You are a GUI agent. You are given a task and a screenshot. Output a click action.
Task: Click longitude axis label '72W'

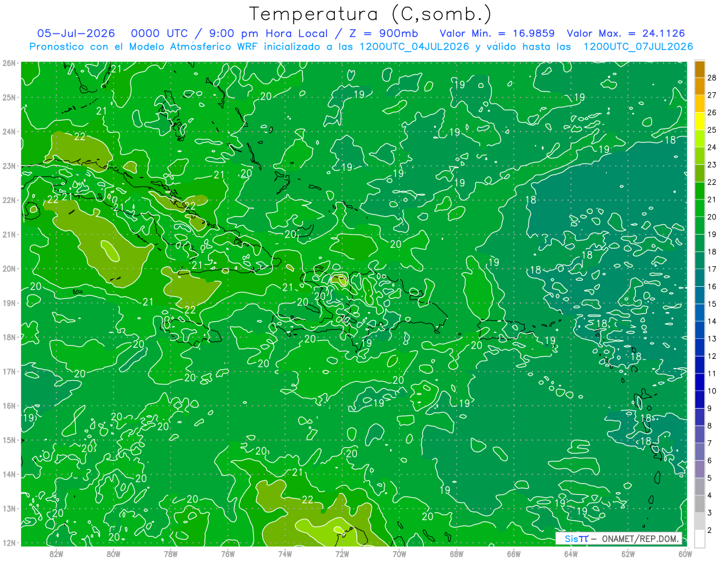(x=342, y=554)
